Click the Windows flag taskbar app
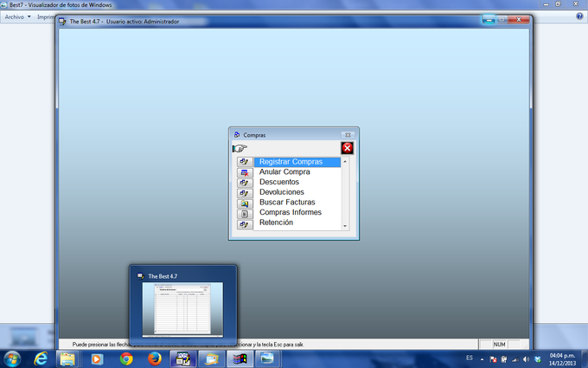 (x=240, y=359)
